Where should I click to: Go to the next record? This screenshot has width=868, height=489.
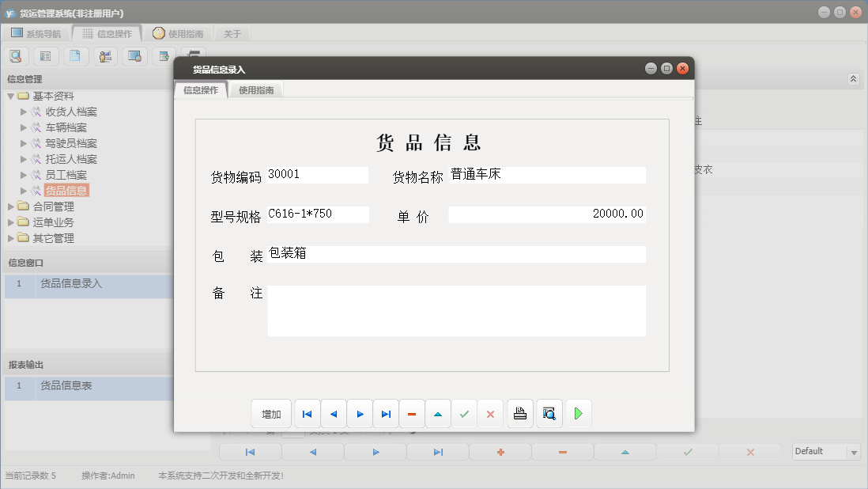tap(359, 413)
